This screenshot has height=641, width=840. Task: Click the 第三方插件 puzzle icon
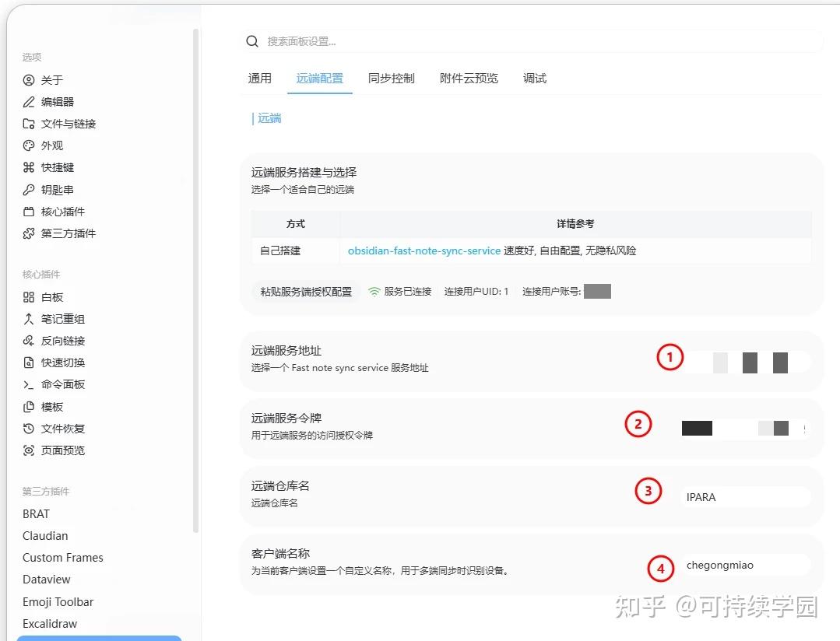28,233
